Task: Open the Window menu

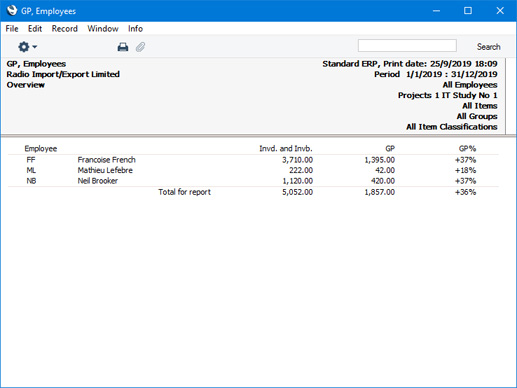Action: pyautogui.click(x=103, y=29)
